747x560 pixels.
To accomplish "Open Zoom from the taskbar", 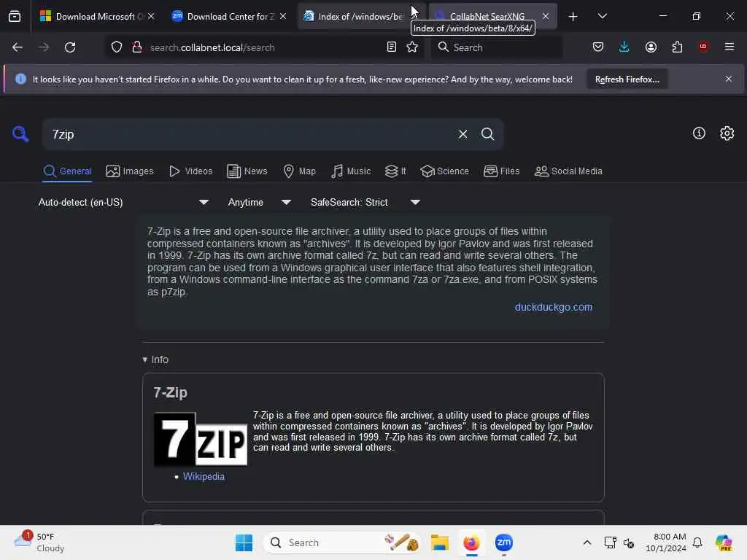I will click(503, 542).
